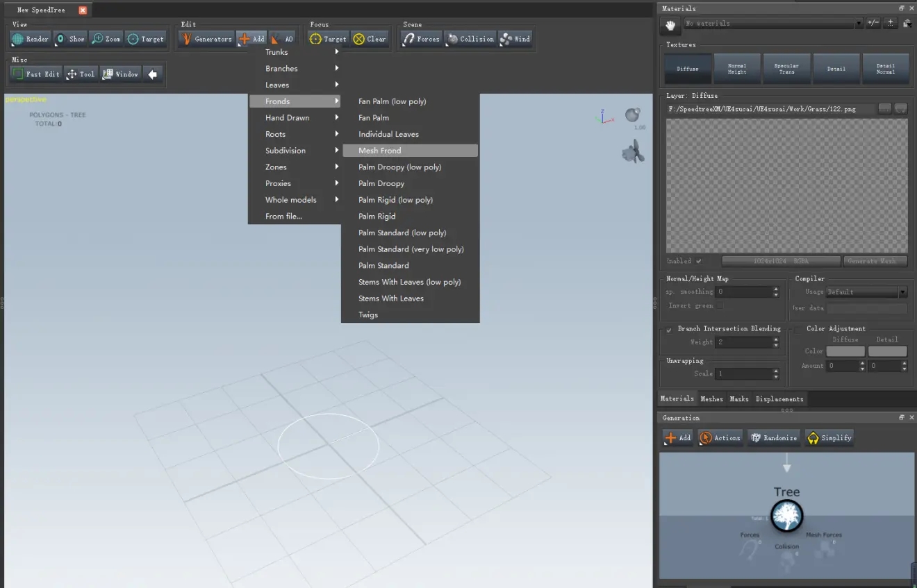Click the Actions button in Generation panel
Image resolution: width=917 pixels, height=588 pixels.
[720, 437]
